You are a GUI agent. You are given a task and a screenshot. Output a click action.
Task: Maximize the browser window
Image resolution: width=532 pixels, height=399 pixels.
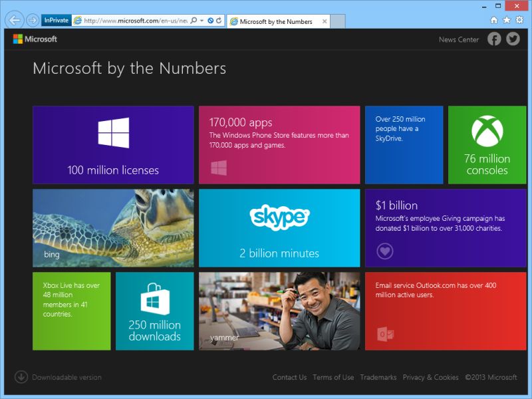498,6
